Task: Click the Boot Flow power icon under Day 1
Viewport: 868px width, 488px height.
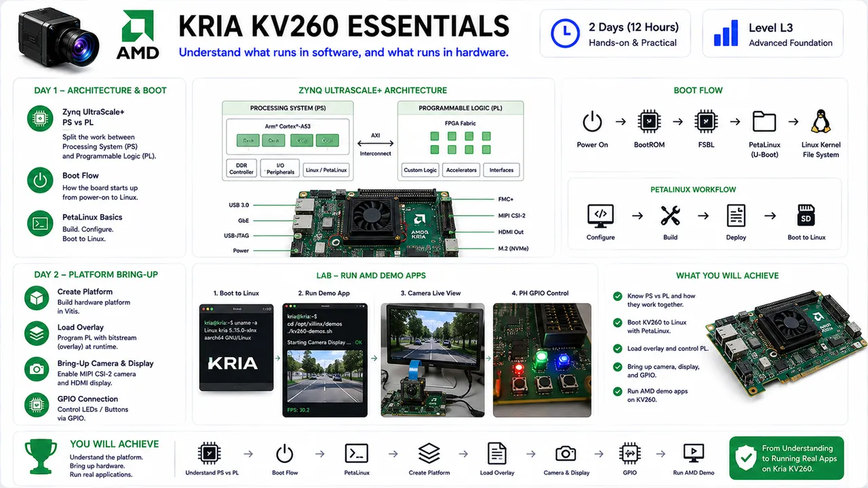Action: 40,181
